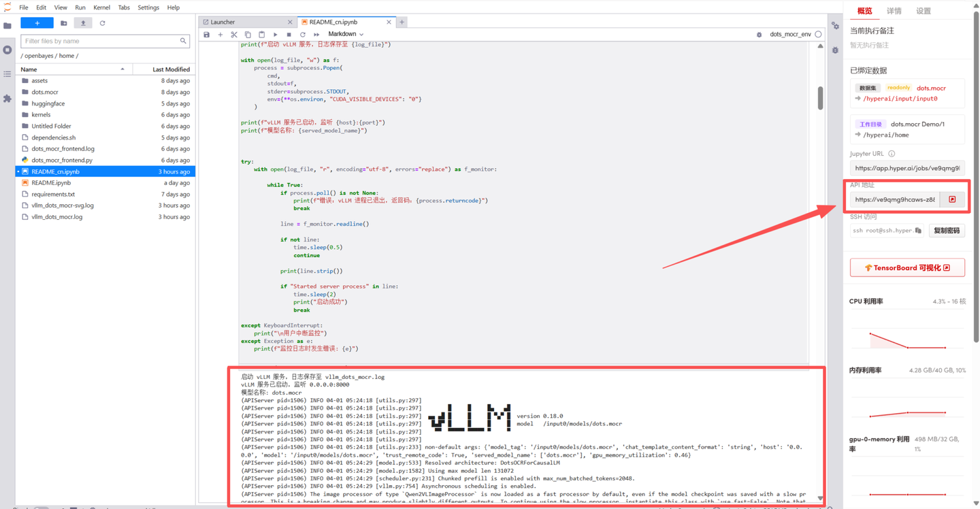Open the Markdown cell type dropdown
This screenshot has height=509, width=980.
(346, 34)
